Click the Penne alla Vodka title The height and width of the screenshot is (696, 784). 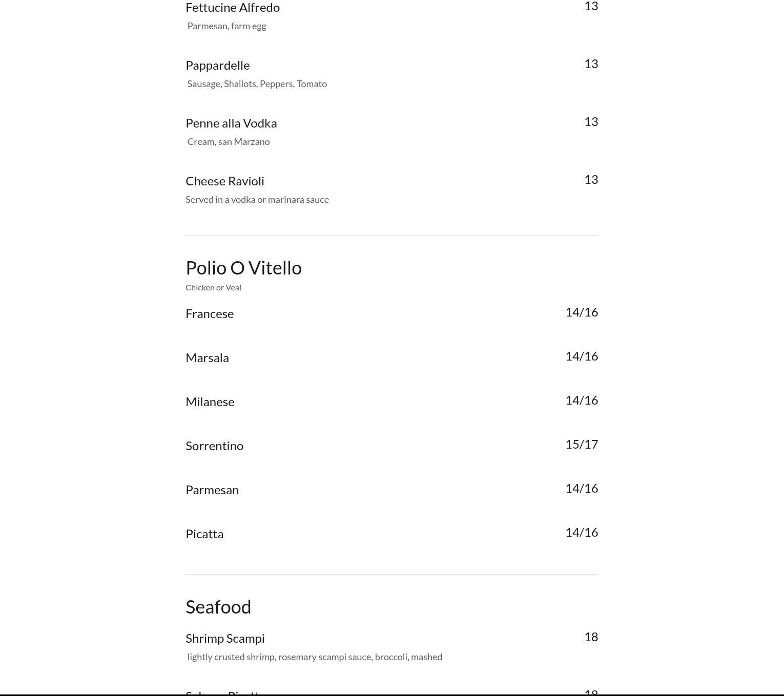(x=231, y=123)
